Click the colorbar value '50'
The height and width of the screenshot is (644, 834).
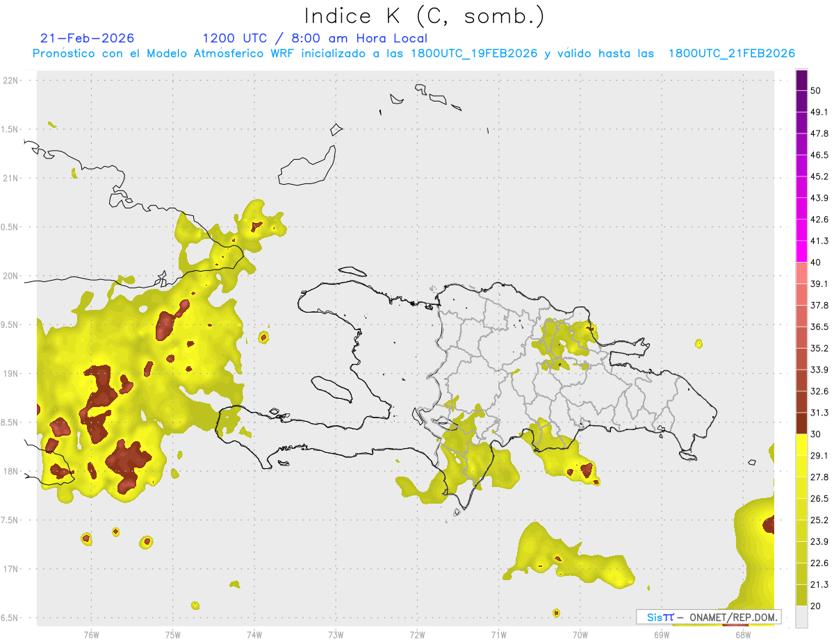pos(816,91)
